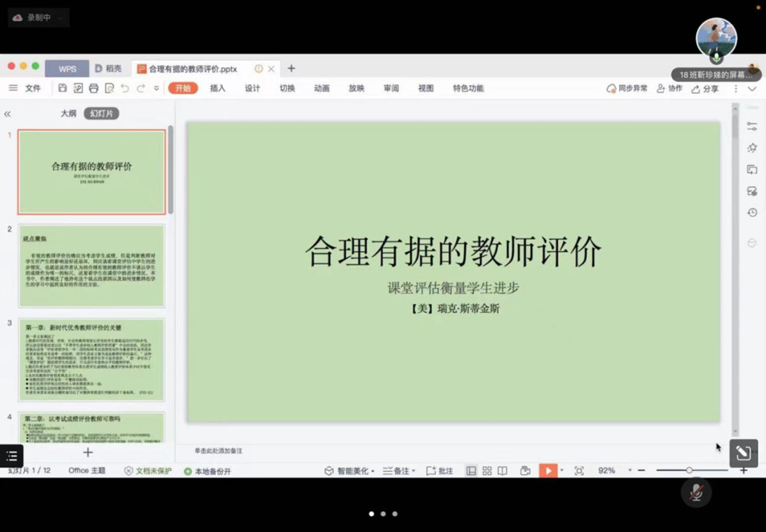Open the vertical three-dot more menu
This screenshot has width=766, height=532.
click(736, 89)
